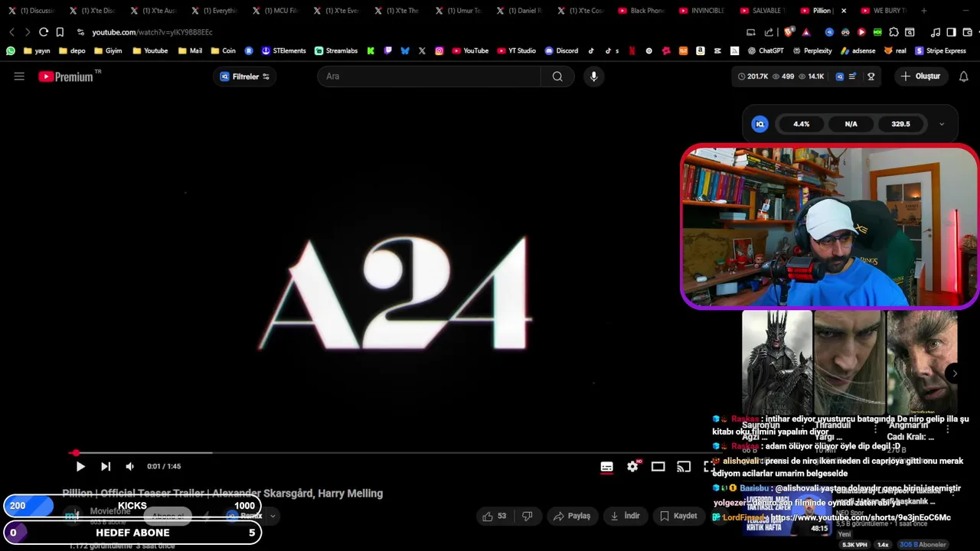Share the video via Paylaş
This screenshot has width=980, height=551.
point(571,516)
